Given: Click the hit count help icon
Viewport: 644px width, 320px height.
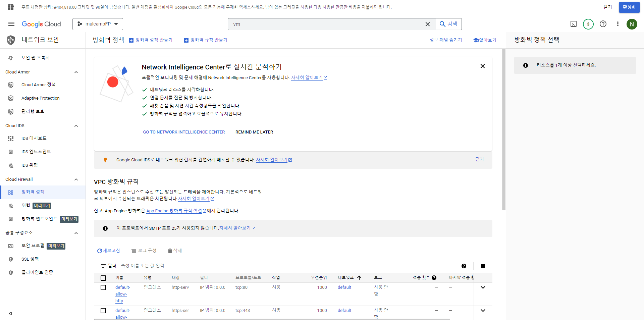Looking at the screenshot, I should tap(434, 278).
